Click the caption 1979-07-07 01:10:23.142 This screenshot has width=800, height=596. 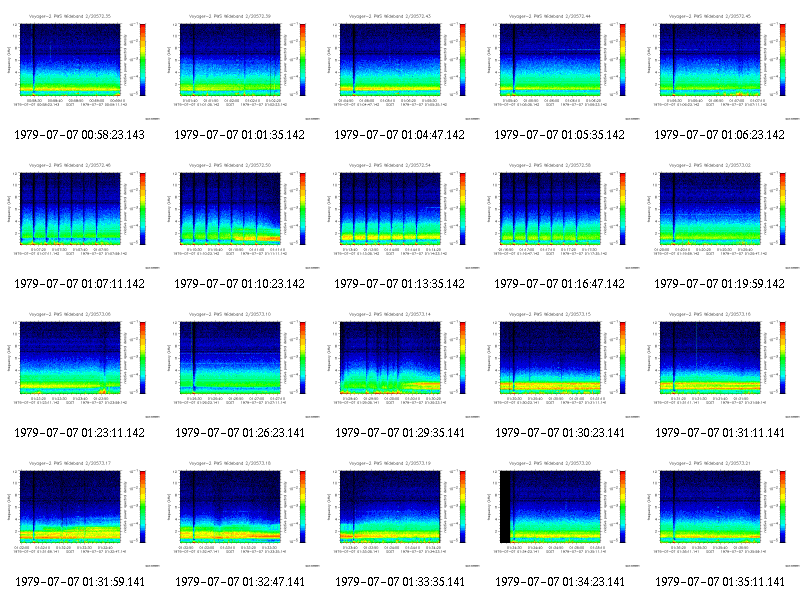(240, 284)
